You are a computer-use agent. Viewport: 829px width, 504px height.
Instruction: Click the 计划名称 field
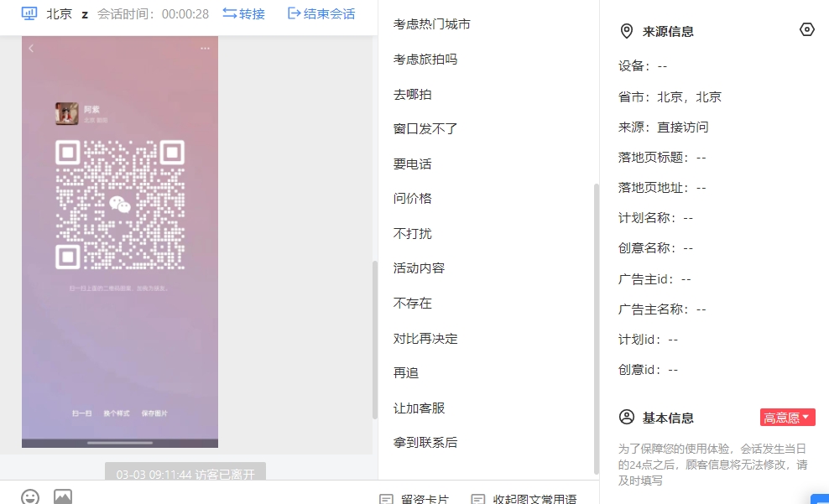click(655, 218)
